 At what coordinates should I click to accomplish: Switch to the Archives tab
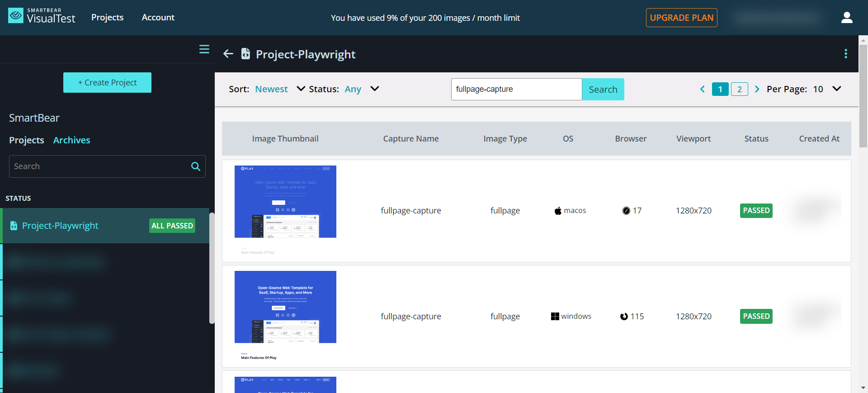(x=71, y=140)
